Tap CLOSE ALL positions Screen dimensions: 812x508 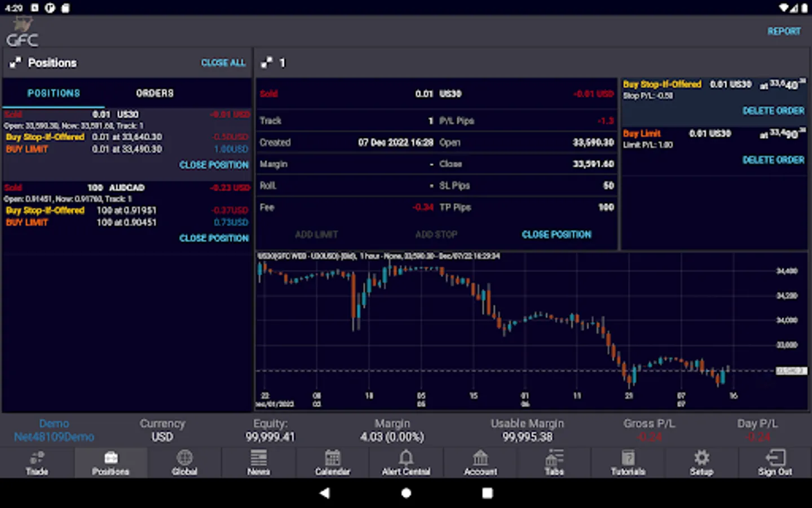point(223,63)
